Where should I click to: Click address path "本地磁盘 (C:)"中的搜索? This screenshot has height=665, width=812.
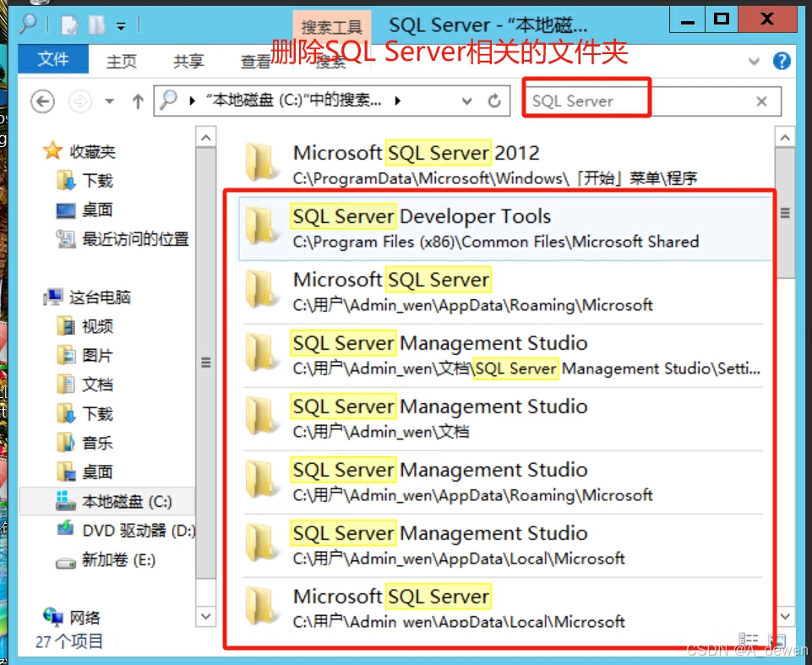(x=294, y=100)
